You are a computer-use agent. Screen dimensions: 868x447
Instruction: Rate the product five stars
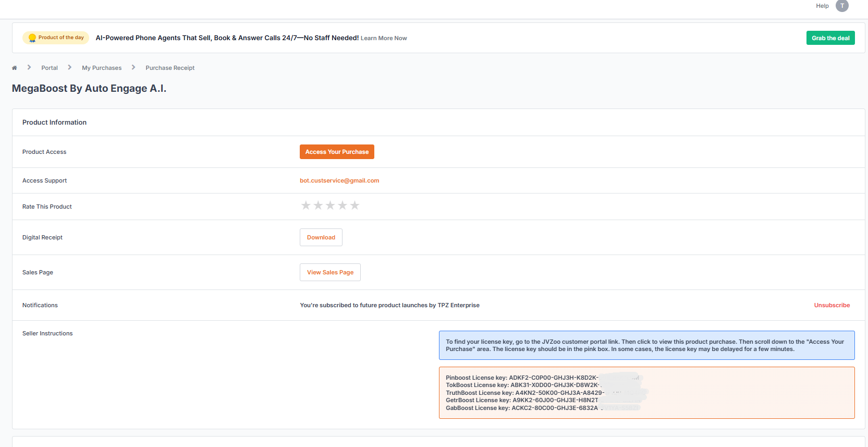355,206
